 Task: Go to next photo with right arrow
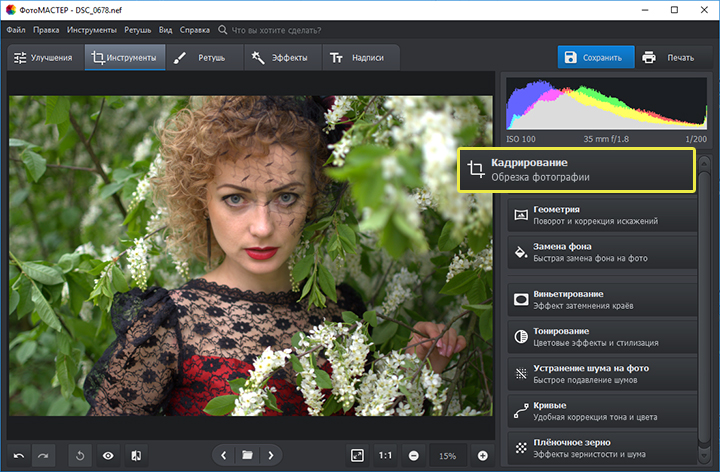tap(270, 455)
